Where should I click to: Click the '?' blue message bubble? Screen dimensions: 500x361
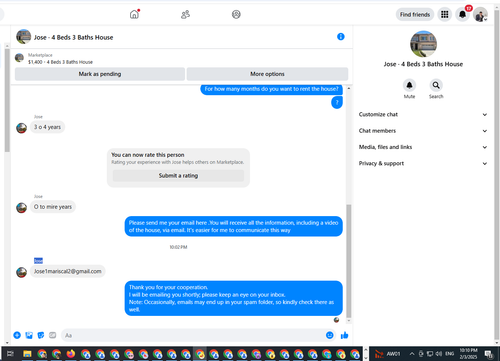[x=337, y=102]
